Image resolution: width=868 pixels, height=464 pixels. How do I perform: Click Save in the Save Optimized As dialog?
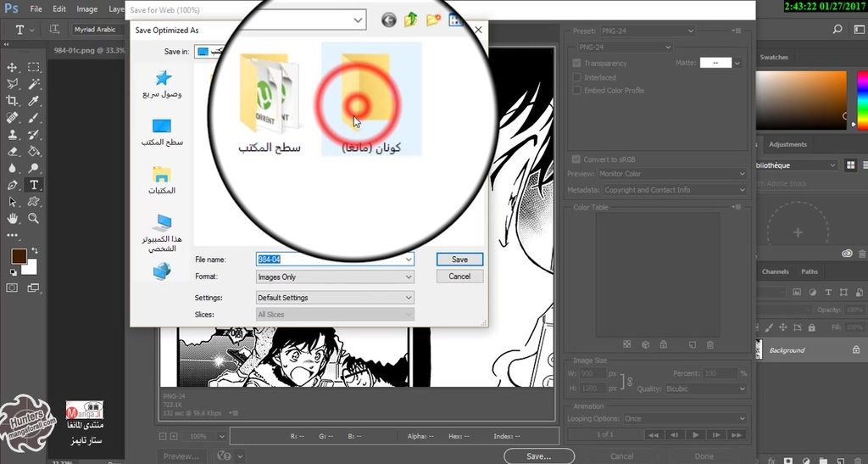(459, 259)
